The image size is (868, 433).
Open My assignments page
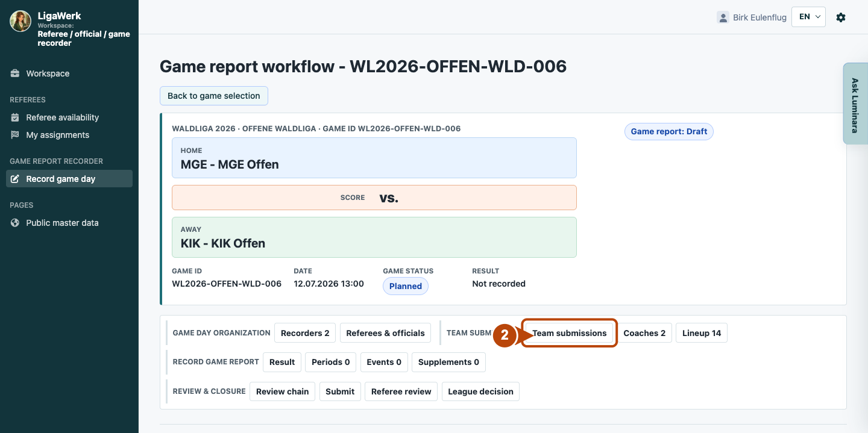pos(57,135)
